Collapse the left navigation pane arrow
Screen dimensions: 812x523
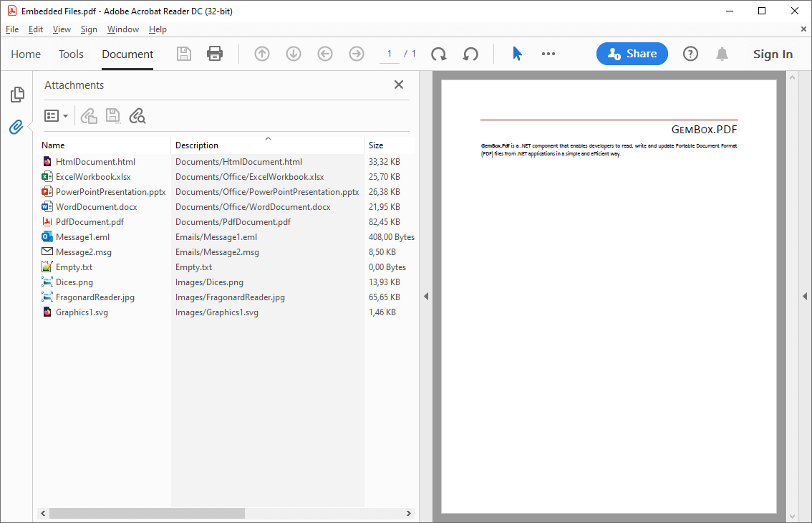point(426,297)
